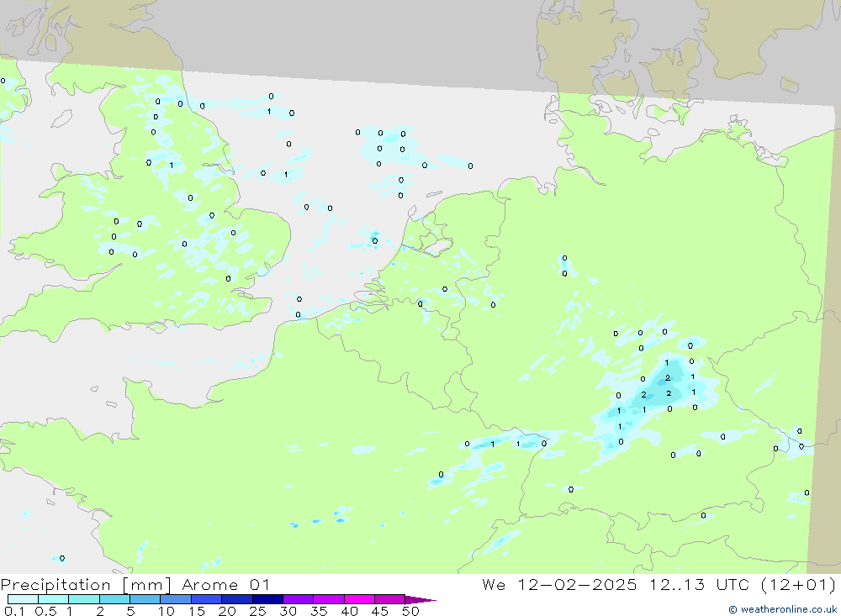Select the 35–40 mm violet swatch
The height and width of the screenshot is (616, 841).
click(329, 599)
